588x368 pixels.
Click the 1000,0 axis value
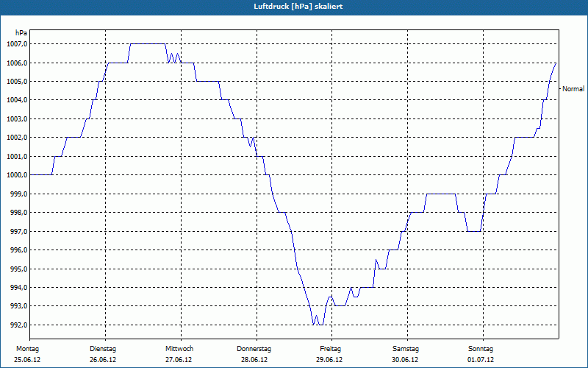tap(17, 175)
